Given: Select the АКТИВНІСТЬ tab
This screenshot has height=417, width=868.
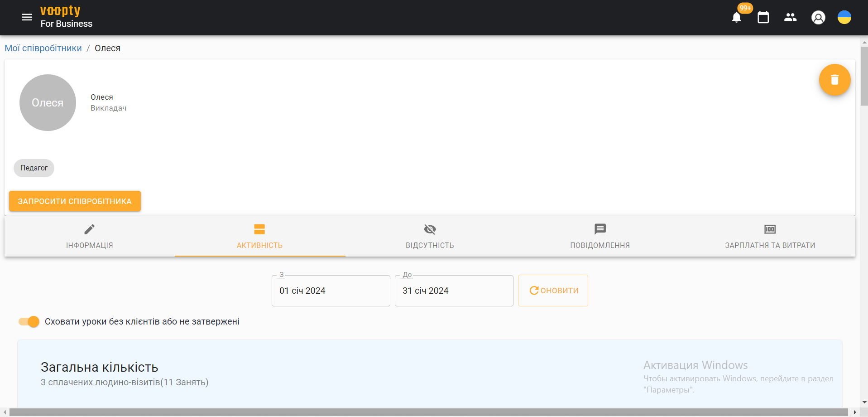Looking at the screenshot, I should point(259,237).
